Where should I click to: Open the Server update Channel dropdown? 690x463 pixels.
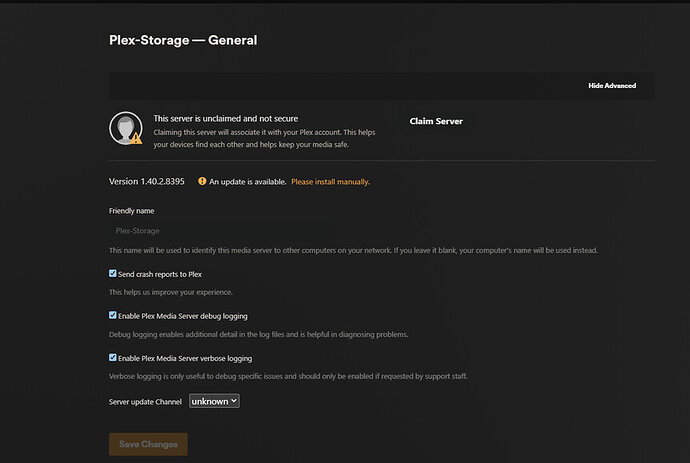pos(214,400)
